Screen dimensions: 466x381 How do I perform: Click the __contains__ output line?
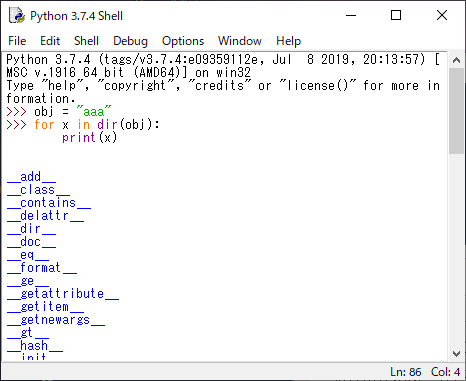49,203
